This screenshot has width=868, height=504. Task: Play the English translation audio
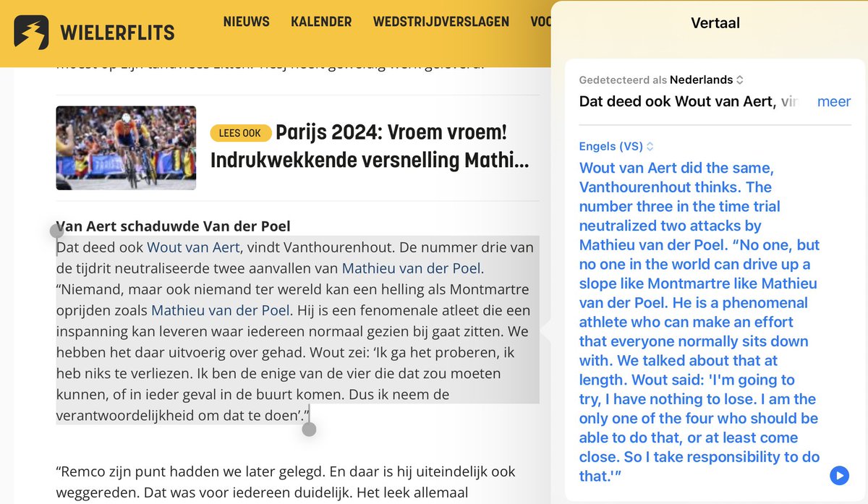point(839,475)
